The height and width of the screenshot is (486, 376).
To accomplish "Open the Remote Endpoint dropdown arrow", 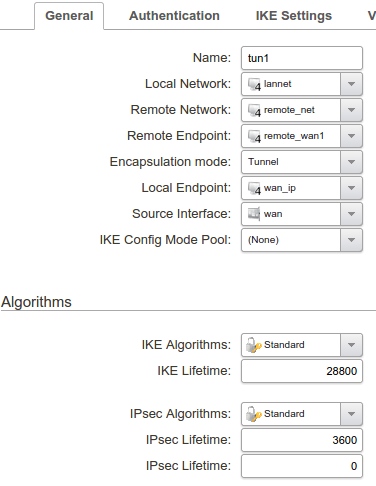I will [x=351, y=136].
